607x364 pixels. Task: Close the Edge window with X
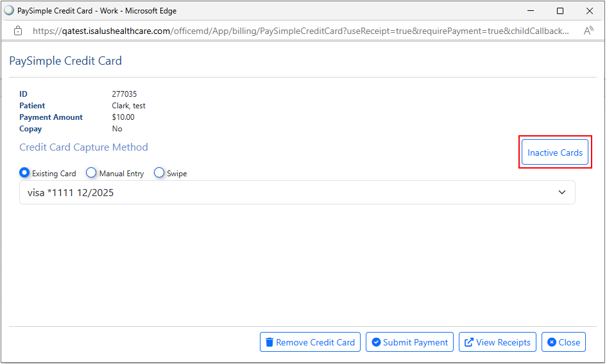pos(589,11)
